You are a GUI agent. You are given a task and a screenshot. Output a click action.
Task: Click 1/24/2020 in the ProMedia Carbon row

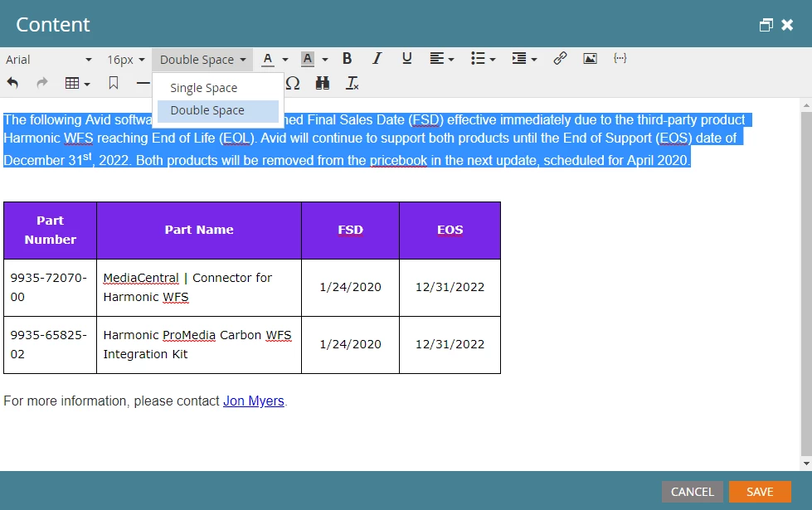point(351,344)
